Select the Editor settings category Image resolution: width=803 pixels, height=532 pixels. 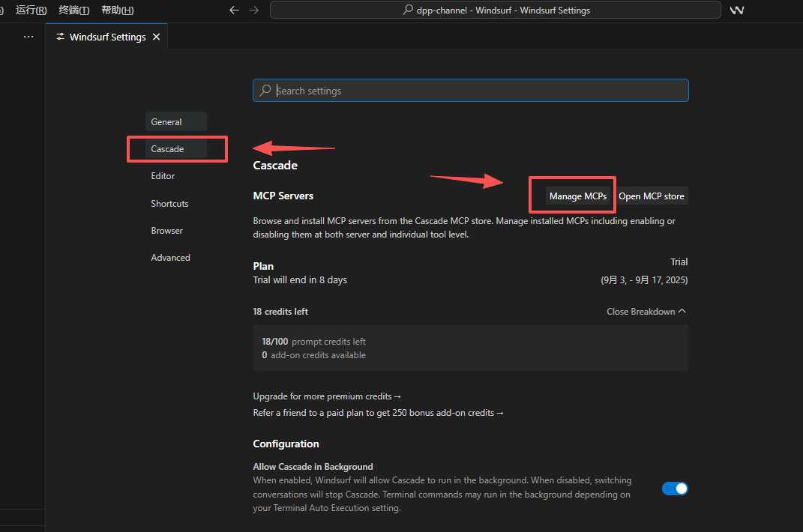point(163,176)
